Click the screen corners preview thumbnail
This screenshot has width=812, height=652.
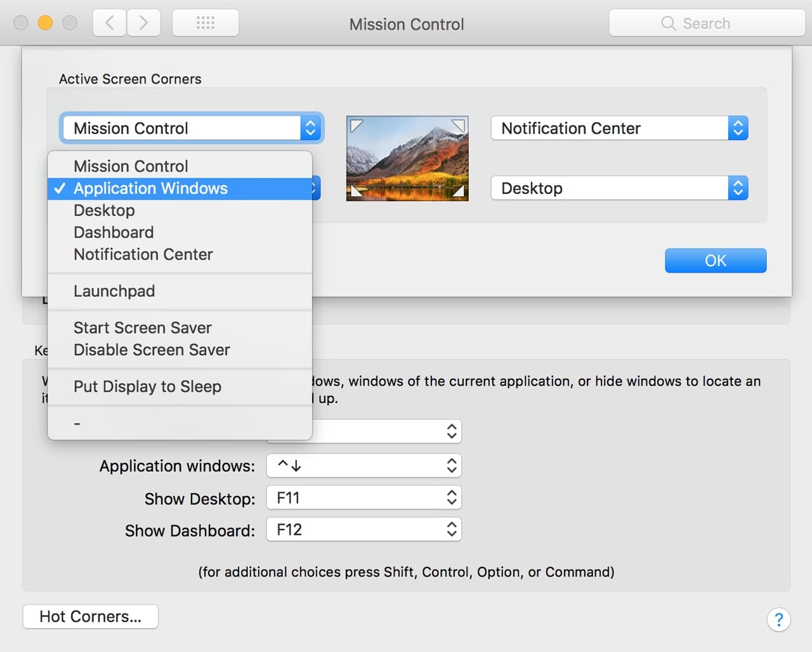click(407, 158)
